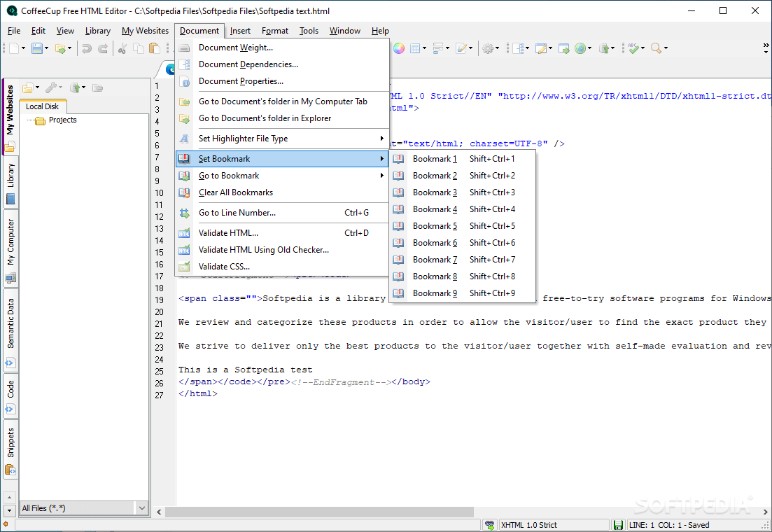This screenshot has height=532, width=772.
Task: Click the green save icon in status bar
Action: [x=618, y=525]
